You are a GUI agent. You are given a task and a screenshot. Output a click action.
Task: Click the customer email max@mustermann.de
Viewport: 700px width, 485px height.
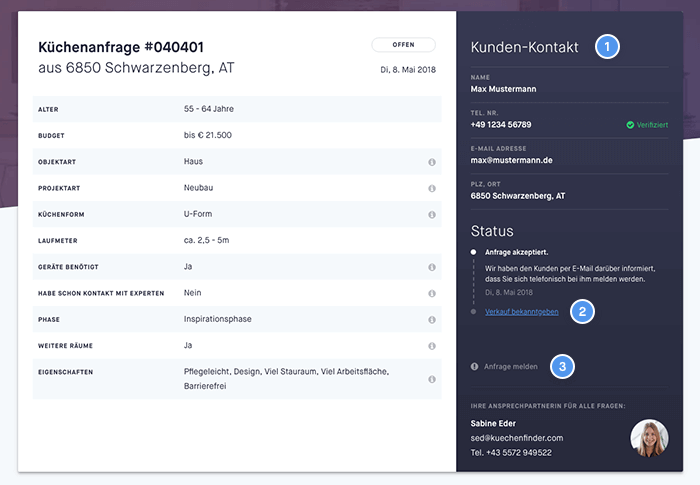(511, 160)
